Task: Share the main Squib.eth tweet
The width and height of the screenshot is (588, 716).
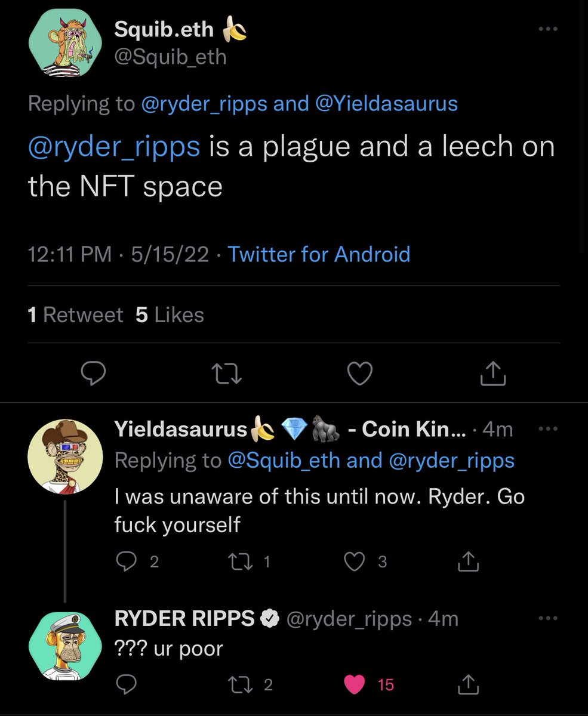Action: pyautogui.click(x=494, y=374)
